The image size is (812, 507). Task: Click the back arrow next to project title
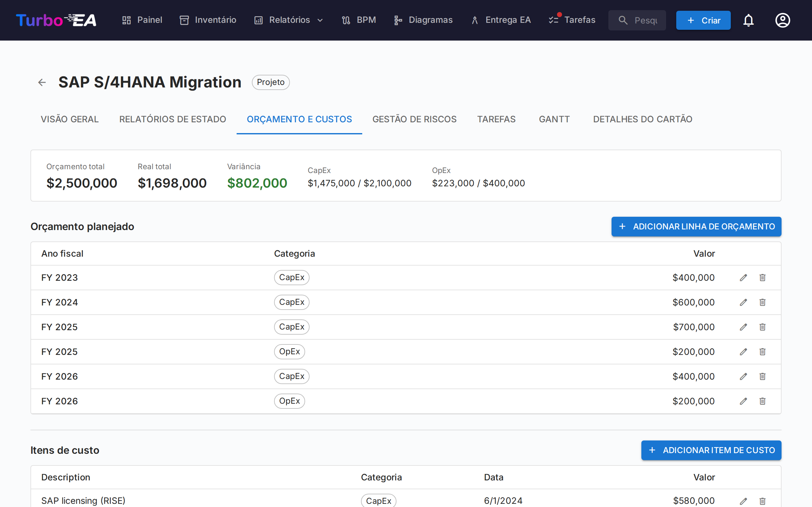(42, 82)
